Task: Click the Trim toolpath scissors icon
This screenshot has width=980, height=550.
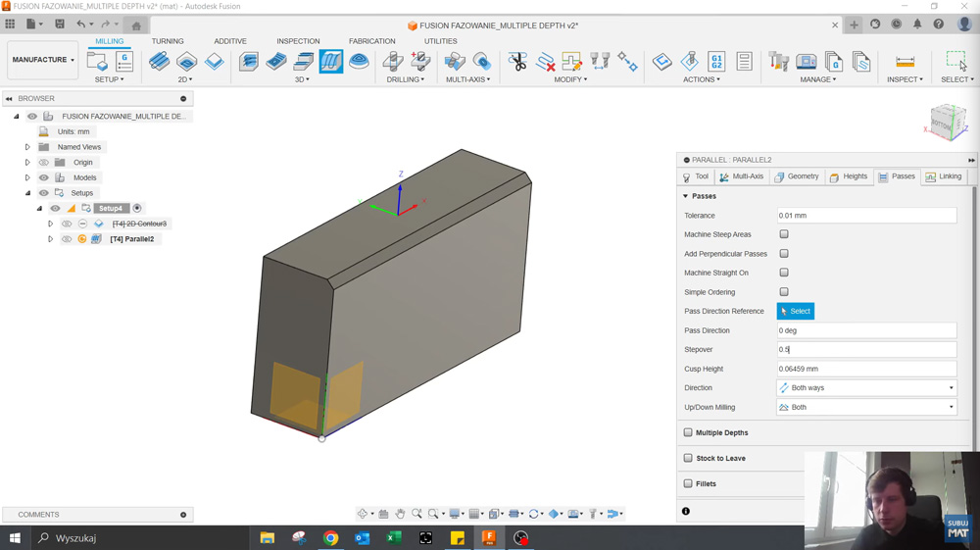Action: click(x=517, y=61)
